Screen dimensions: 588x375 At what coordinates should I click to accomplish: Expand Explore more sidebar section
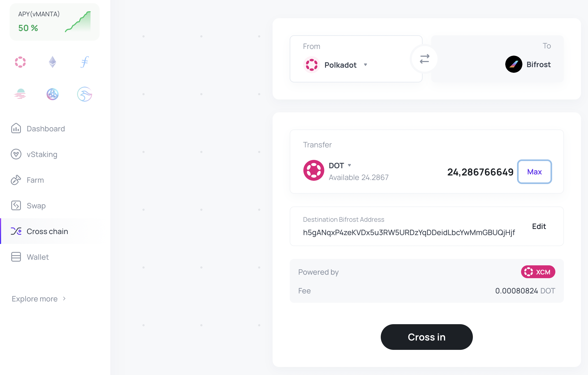click(39, 299)
